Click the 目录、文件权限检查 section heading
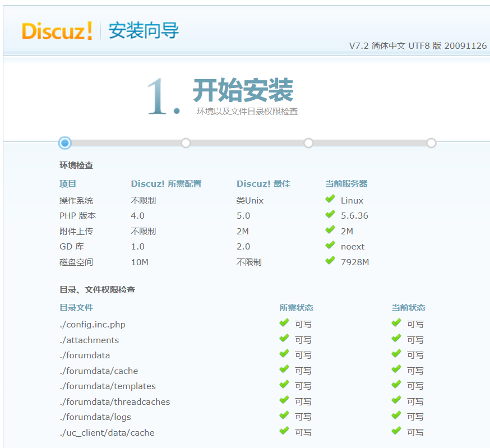 tap(97, 290)
